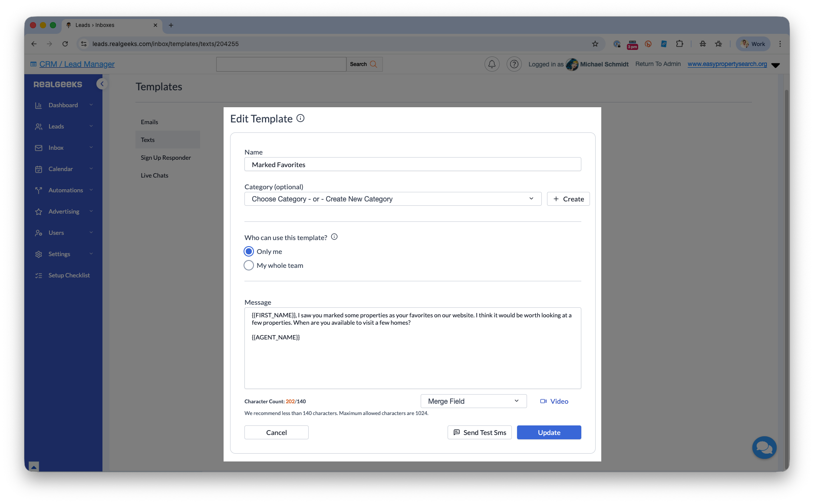
Task: Click the notification bell icon
Action: tap(491, 64)
